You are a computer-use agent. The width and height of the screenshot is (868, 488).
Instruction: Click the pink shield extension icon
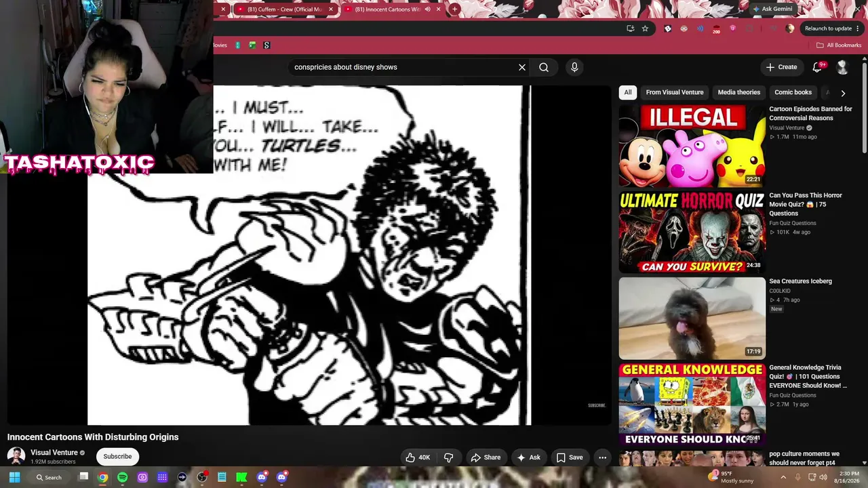732,28
